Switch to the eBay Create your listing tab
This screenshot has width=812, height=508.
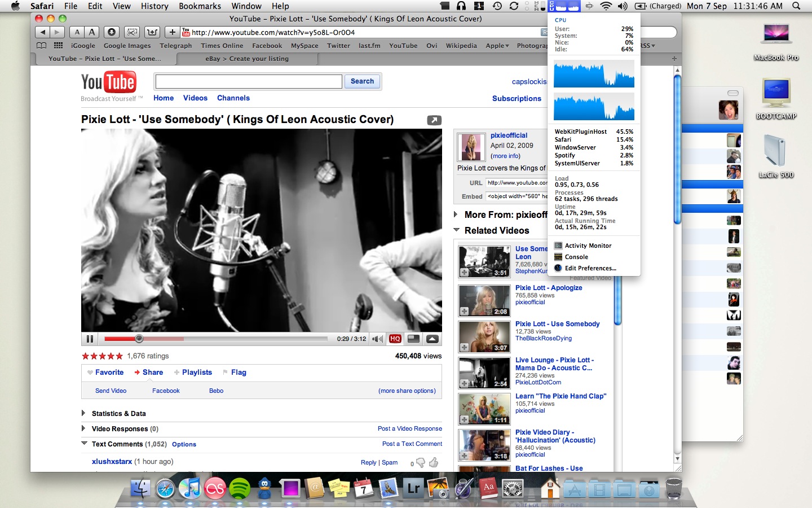click(x=247, y=59)
